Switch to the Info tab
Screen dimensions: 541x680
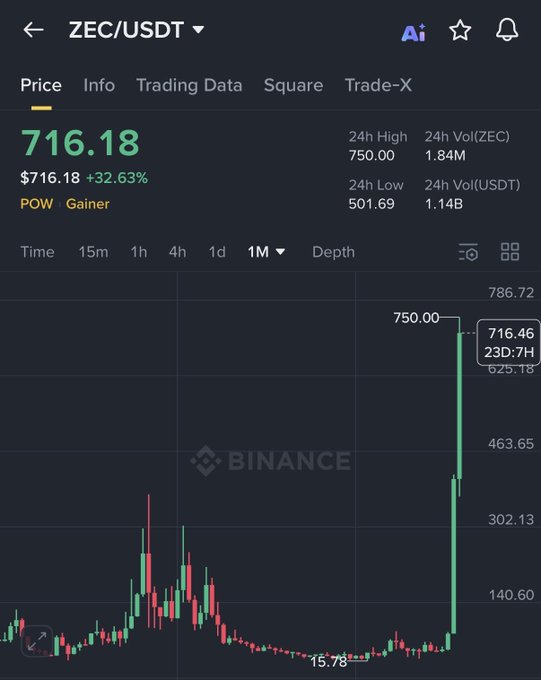pyautogui.click(x=99, y=85)
